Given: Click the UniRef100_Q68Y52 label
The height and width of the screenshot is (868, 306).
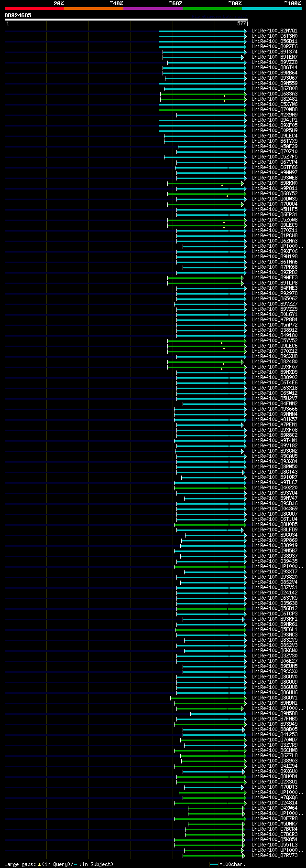Looking at the screenshot, I should [274, 193].
